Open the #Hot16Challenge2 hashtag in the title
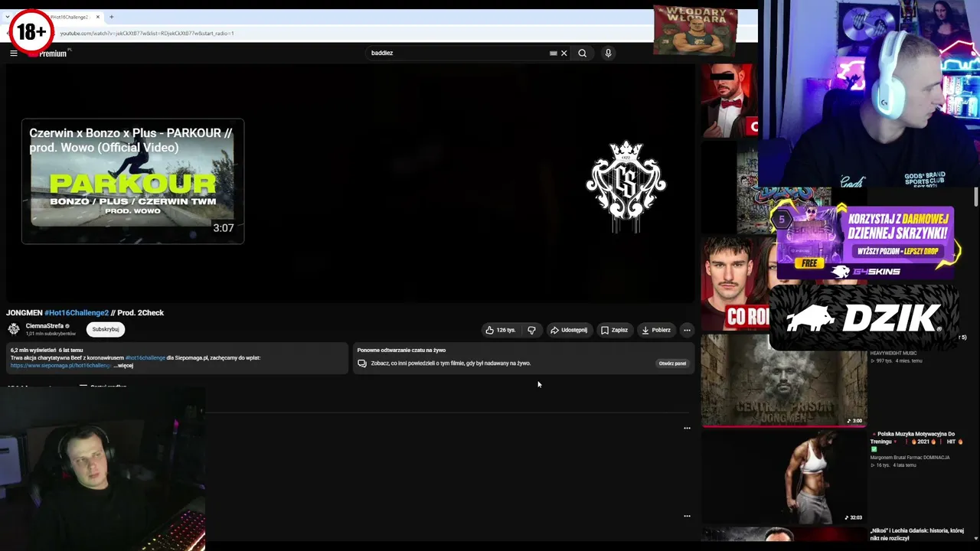The width and height of the screenshot is (980, 551). click(77, 312)
